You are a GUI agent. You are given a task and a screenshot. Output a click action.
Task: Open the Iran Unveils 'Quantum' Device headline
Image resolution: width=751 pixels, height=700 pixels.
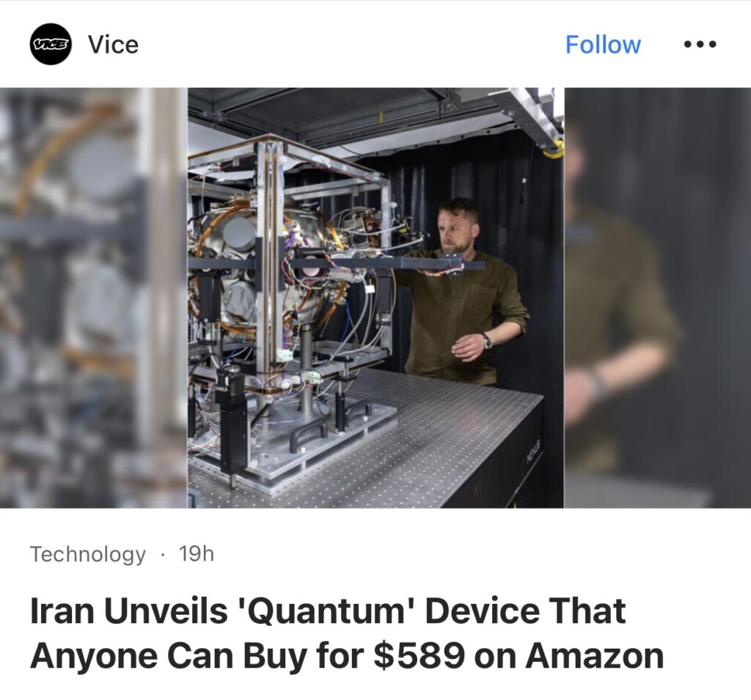tap(347, 633)
